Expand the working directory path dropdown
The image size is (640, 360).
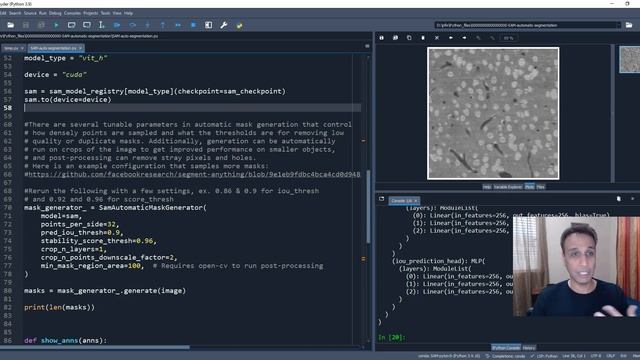click(x=618, y=25)
